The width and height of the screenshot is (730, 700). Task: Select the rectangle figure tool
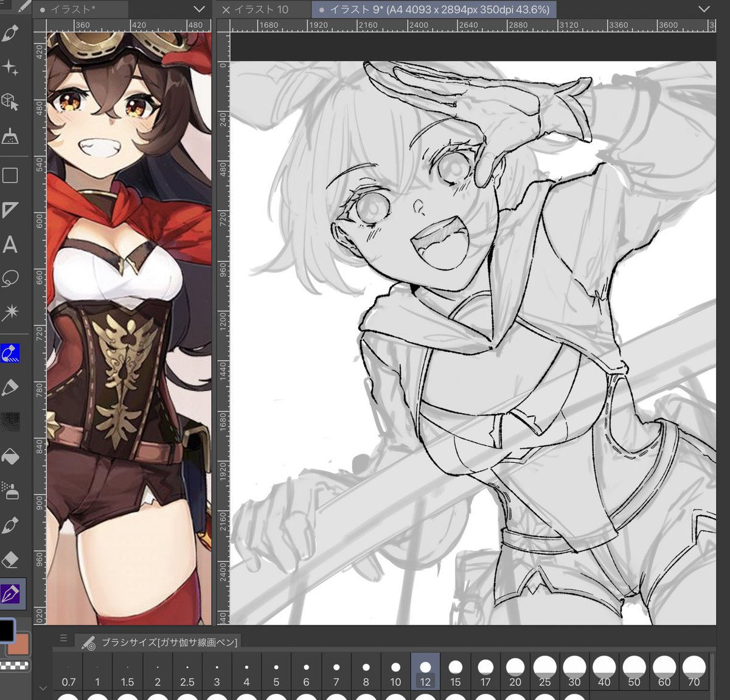click(10, 176)
